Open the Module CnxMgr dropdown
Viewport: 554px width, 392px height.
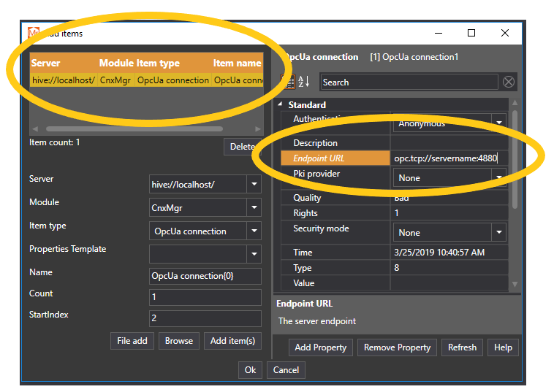(254, 208)
